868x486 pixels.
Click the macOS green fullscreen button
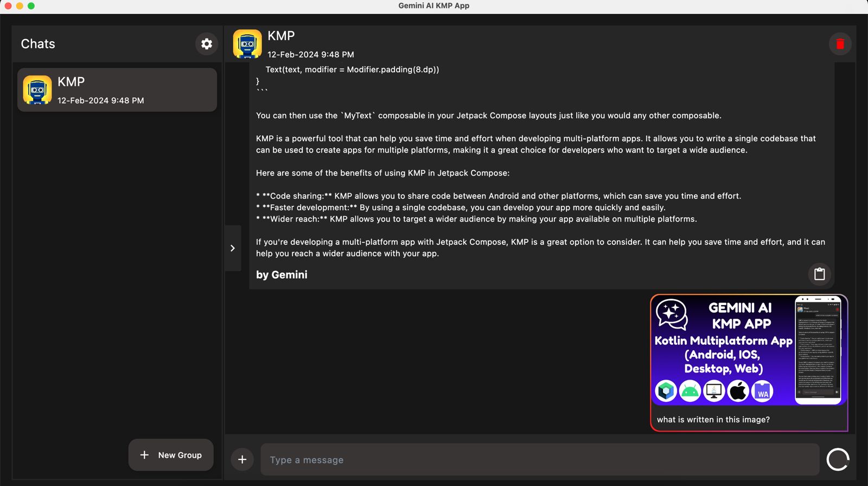pyautogui.click(x=31, y=6)
